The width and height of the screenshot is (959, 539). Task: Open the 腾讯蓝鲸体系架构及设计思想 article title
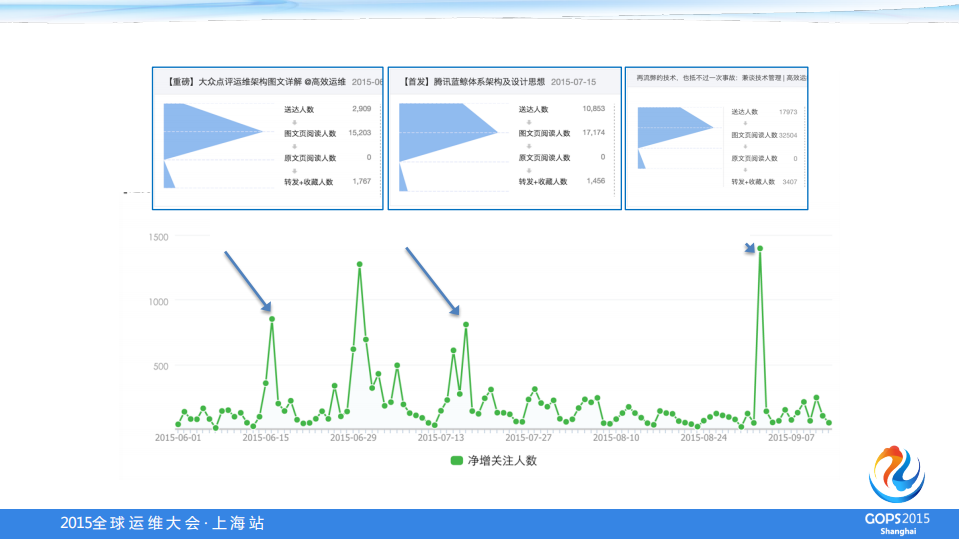473,81
